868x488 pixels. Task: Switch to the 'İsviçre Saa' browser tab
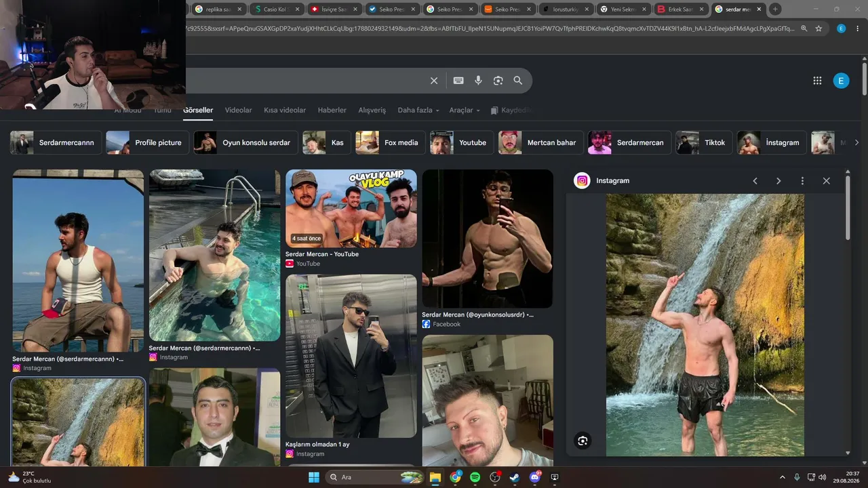pyautogui.click(x=334, y=9)
